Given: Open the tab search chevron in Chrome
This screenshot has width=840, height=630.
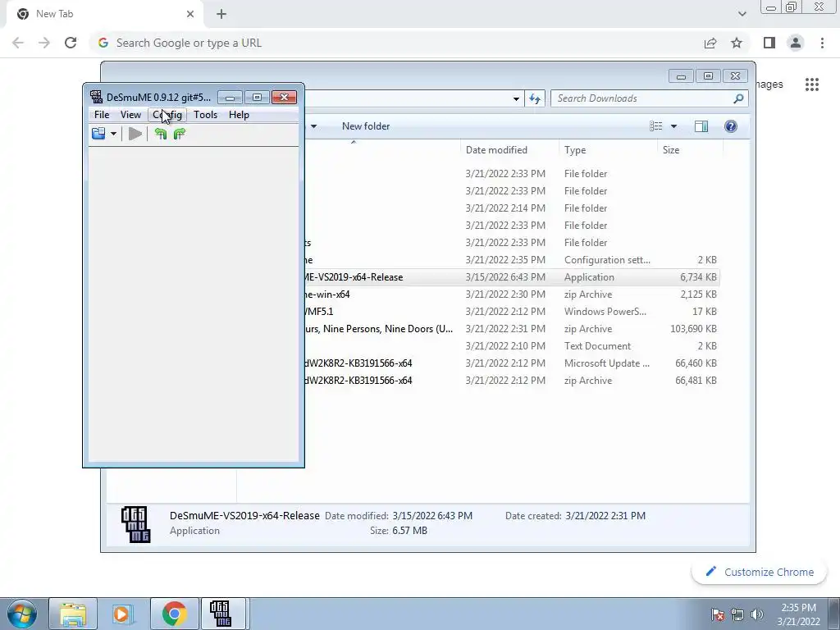Looking at the screenshot, I should [x=742, y=14].
